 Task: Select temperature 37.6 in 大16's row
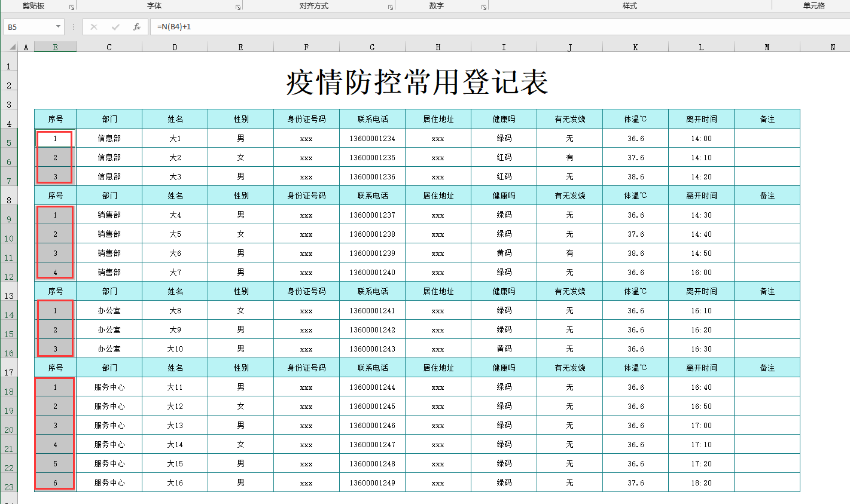[x=635, y=482]
